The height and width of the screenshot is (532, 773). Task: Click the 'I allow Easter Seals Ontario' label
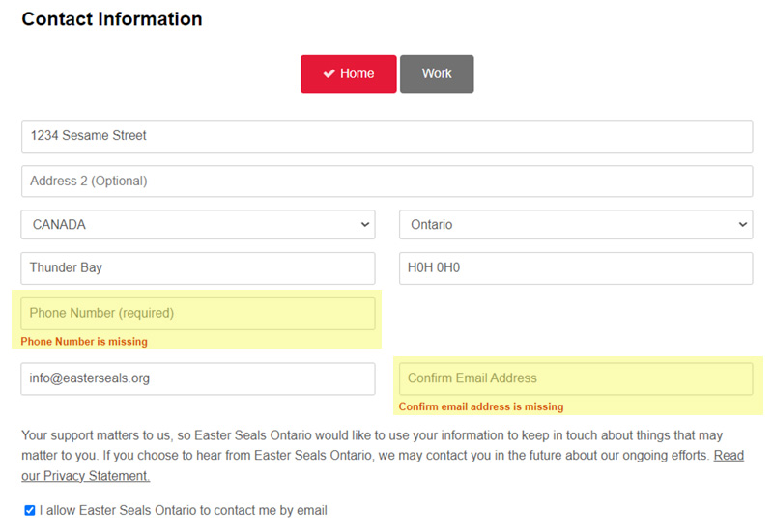coord(184,511)
